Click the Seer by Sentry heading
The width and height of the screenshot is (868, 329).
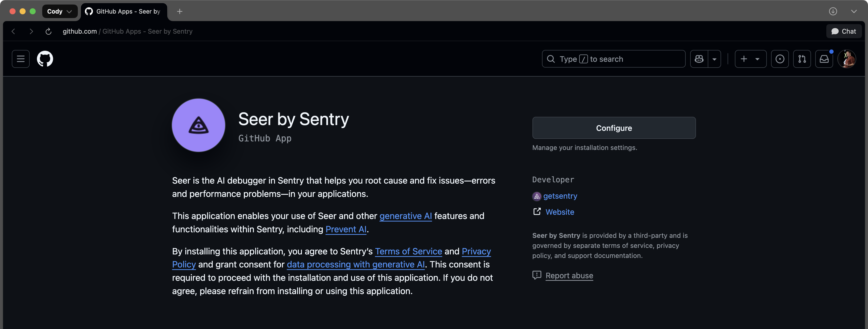tap(294, 119)
